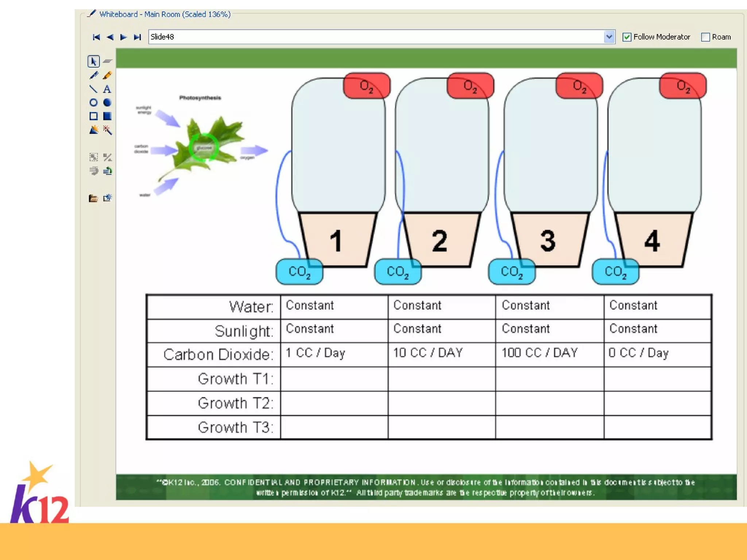
Task: Open the Slide48 dropdown arrow
Action: tap(609, 37)
